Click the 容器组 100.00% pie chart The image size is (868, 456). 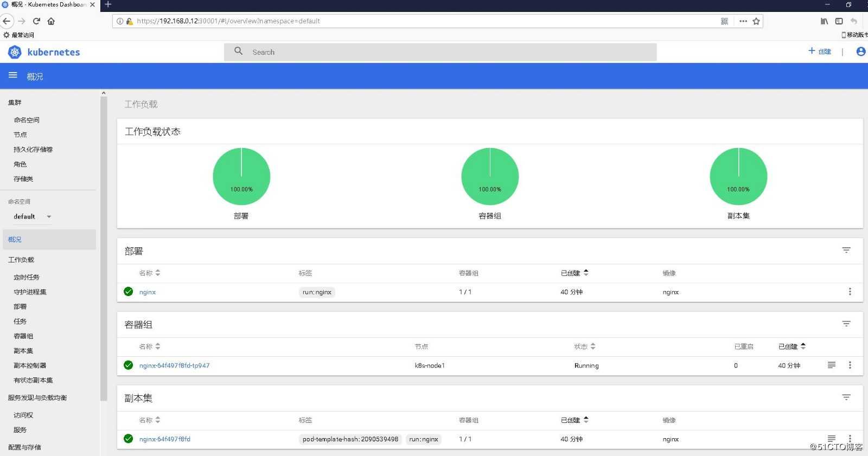[490, 176]
